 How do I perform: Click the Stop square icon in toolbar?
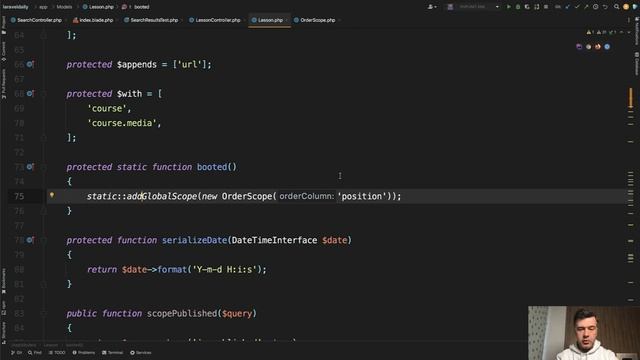click(x=546, y=7)
